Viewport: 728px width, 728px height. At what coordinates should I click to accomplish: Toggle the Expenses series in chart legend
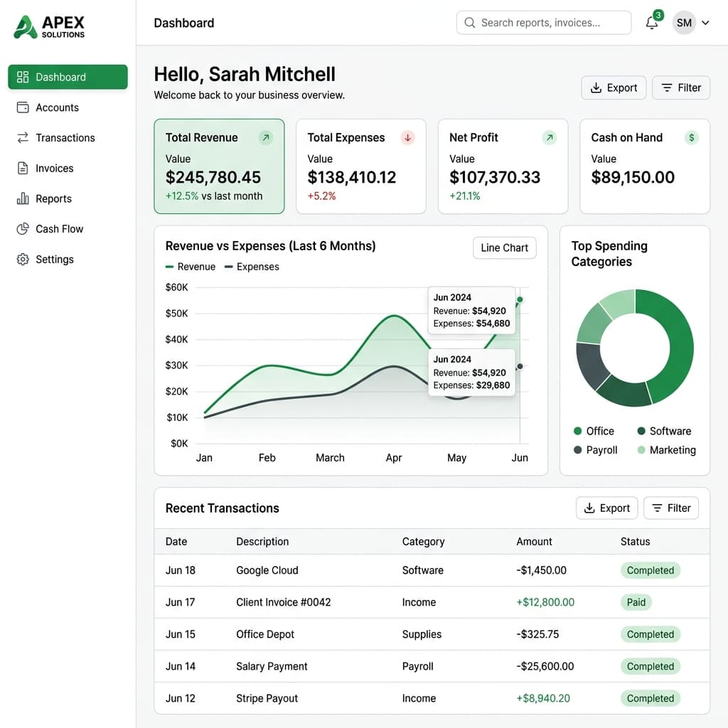coord(252,267)
